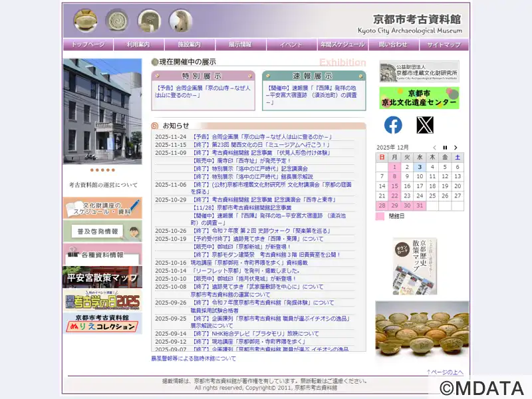Open 普及啓発情報 banner

[102, 231]
